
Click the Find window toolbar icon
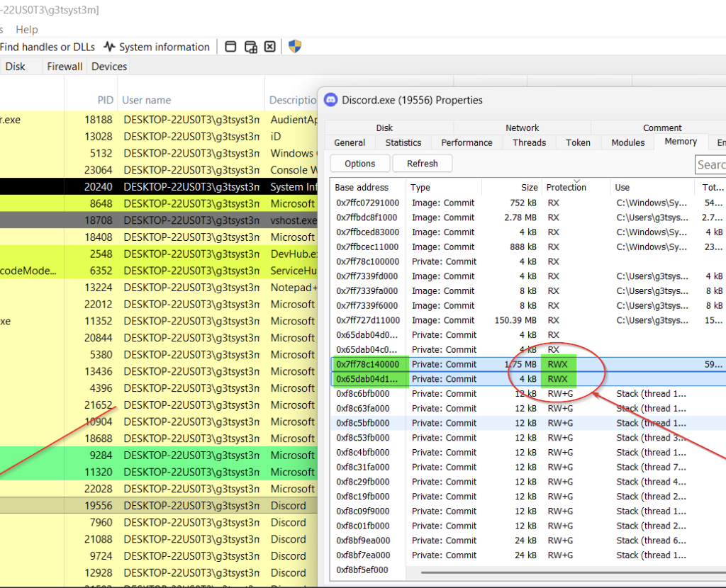(230, 47)
